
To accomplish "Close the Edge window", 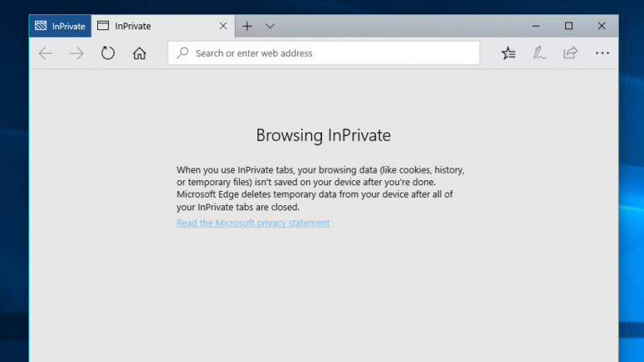I will pyautogui.click(x=602, y=26).
